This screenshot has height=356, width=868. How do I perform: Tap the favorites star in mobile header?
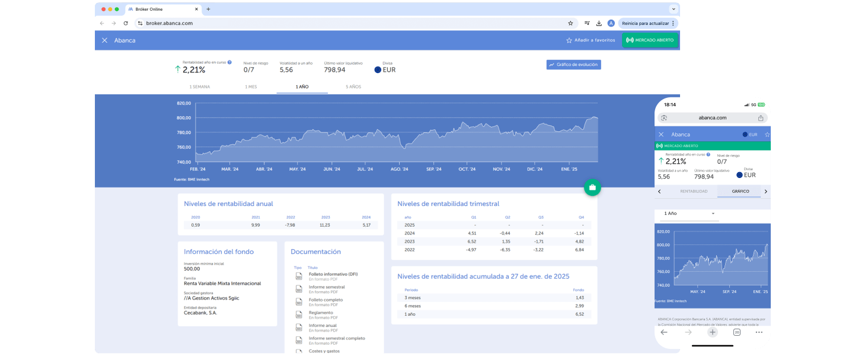click(767, 135)
